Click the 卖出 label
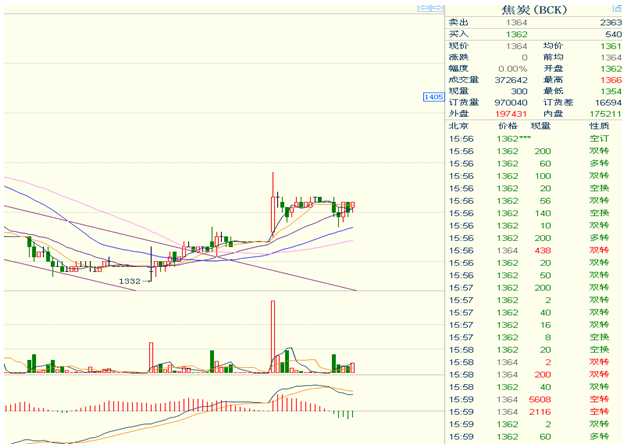This screenshot has height=445, width=622. click(459, 23)
